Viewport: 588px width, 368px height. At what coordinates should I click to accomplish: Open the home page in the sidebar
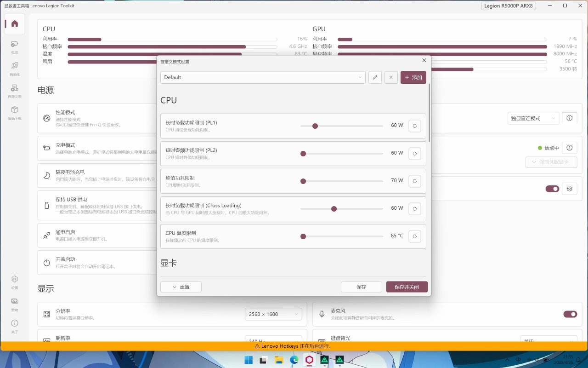(x=15, y=24)
